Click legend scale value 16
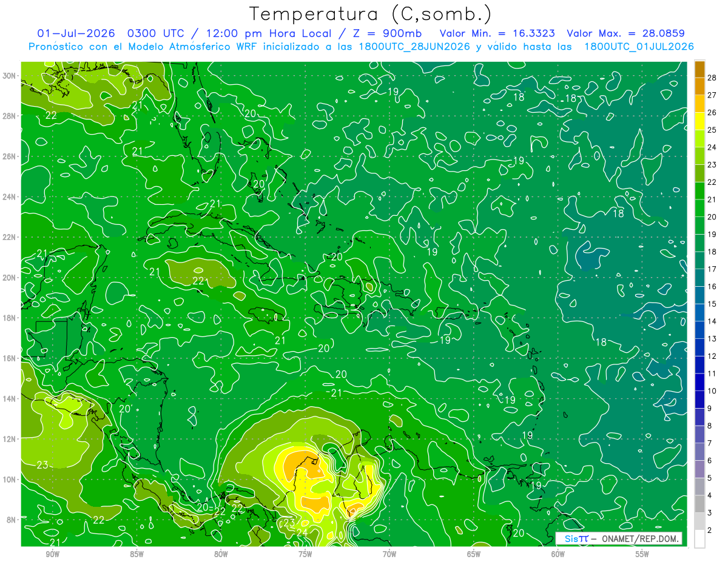The image size is (728, 562). click(712, 287)
